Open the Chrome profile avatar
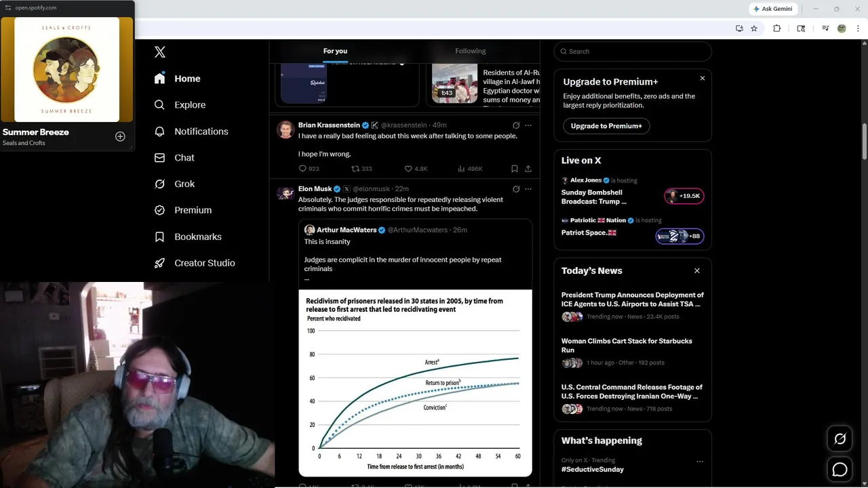This screenshot has width=868, height=488. 842,28
